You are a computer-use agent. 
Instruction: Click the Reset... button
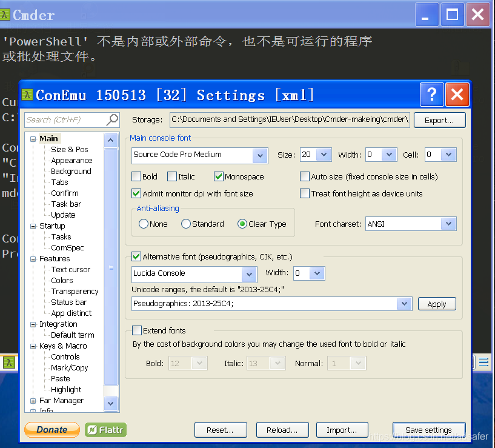coord(221,430)
